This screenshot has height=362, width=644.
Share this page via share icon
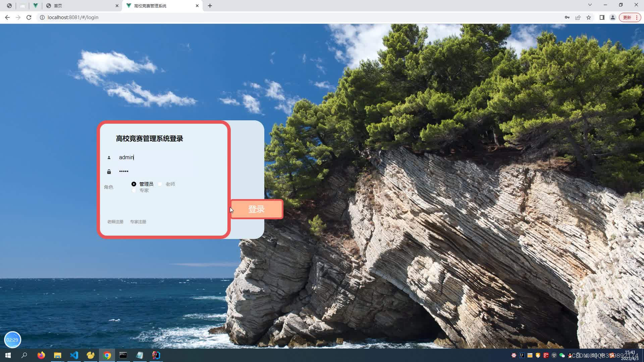(578, 17)
